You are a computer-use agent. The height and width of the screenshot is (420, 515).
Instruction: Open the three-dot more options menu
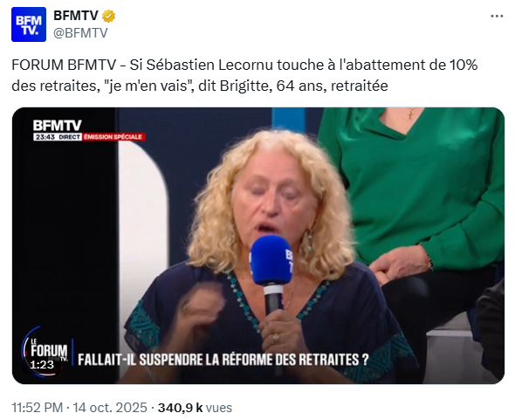click(x=497, y=16)
